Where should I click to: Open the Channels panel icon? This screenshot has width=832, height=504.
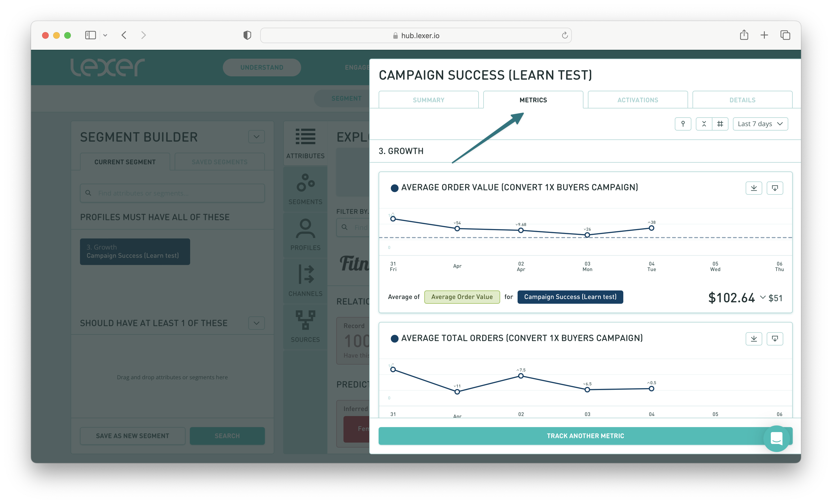pos(305,281)
